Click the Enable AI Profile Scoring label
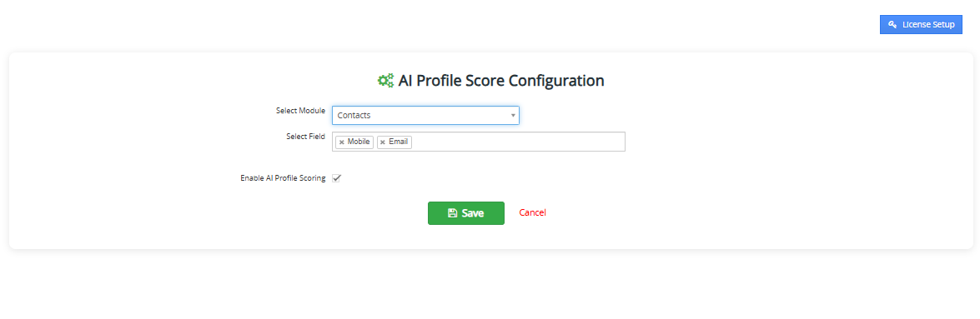 (283, 178)
